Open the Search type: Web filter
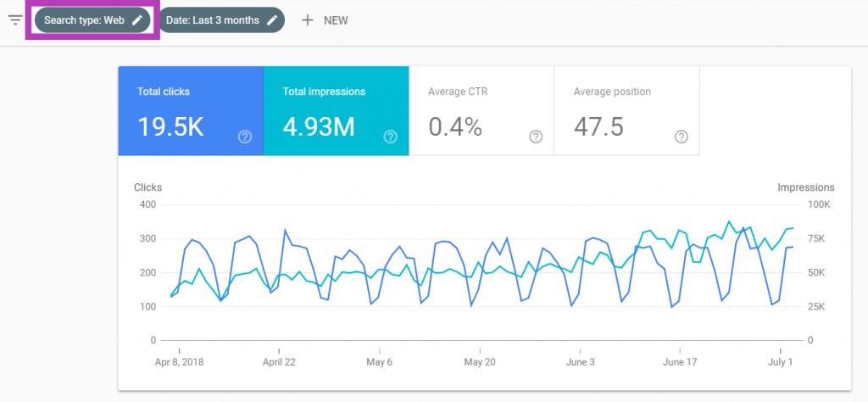Screen dimensions: 868x402 point(85,20)
